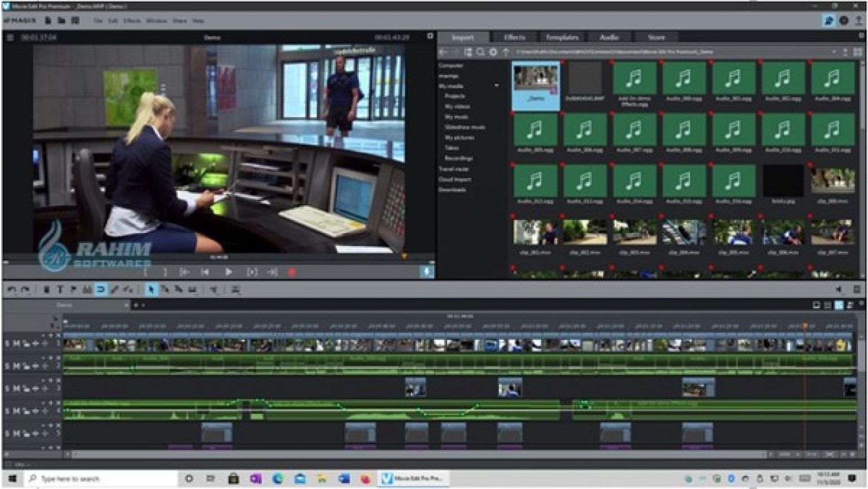The image size is (868, 489).
Task: Collapse the My media folder tree
Action: click(497, 86)
